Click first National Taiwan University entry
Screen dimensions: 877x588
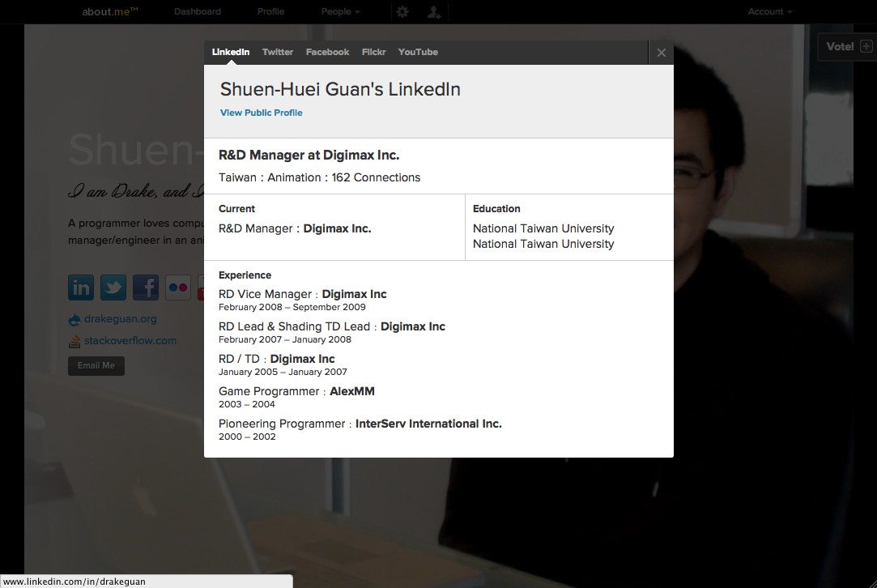(543, 228)
